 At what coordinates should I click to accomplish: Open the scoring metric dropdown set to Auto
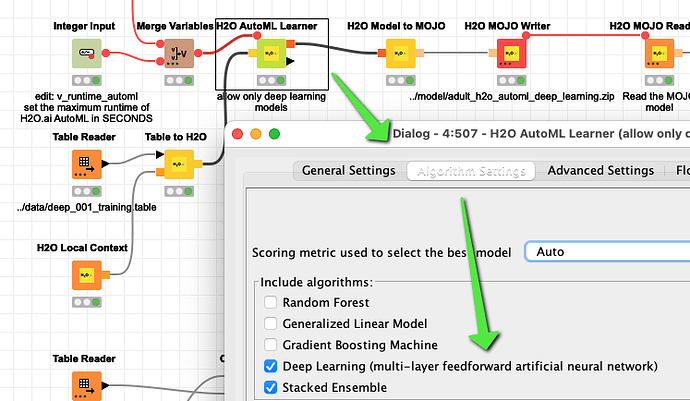pyautogui.click(x=607, y=252)
